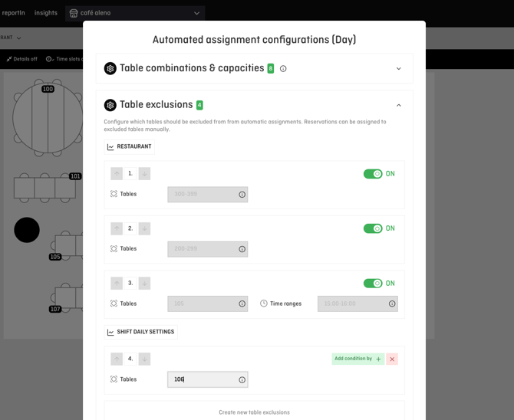
Task: Open the reporting menu item
Action: tap(13, 13)
